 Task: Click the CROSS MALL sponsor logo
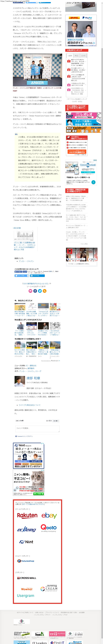pos(27,578)
